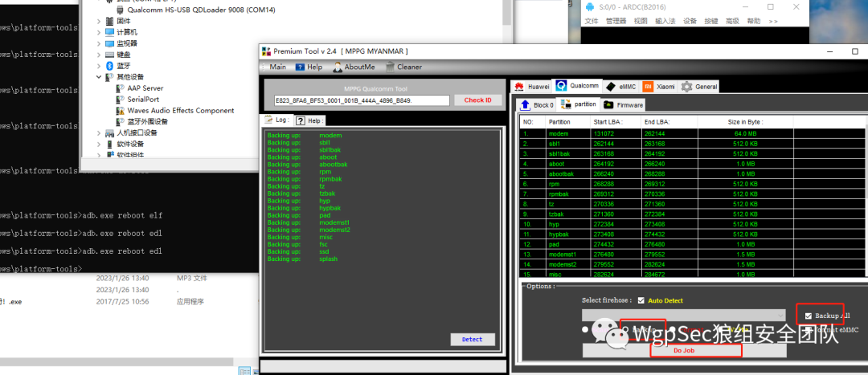Viewport: 868px width, 375px height.
Task: Select the 蓝牙外围设备 tree item
Action: click(x=147, y=122)
